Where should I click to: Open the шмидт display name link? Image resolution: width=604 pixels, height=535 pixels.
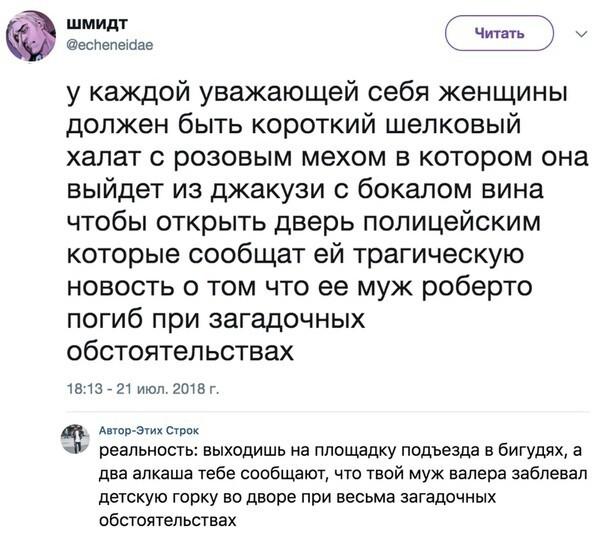pyautogui.click(x=97, y=24)
